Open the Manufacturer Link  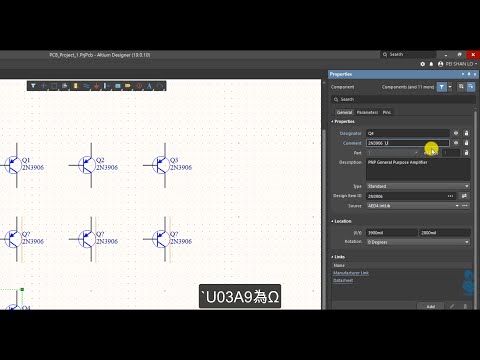point(351,273)
